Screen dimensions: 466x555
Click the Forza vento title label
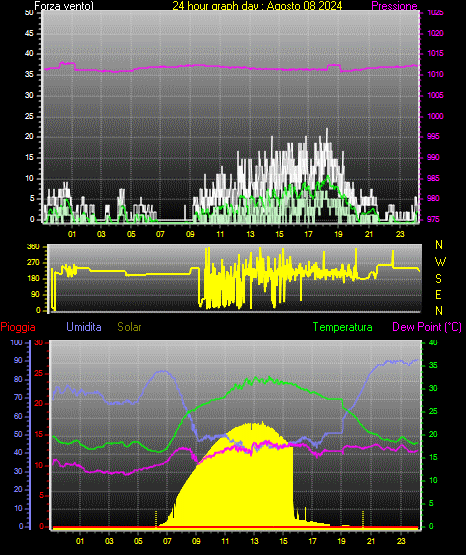64,6
